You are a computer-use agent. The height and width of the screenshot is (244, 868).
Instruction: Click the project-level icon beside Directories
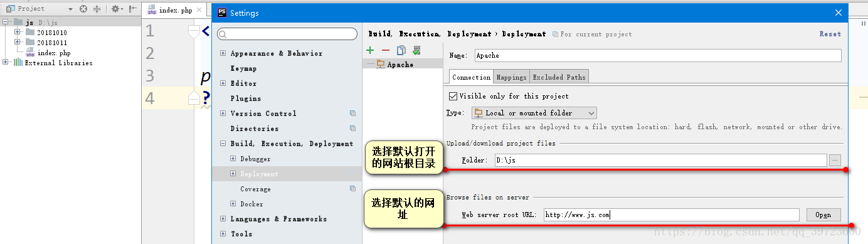tap(352, 129)
